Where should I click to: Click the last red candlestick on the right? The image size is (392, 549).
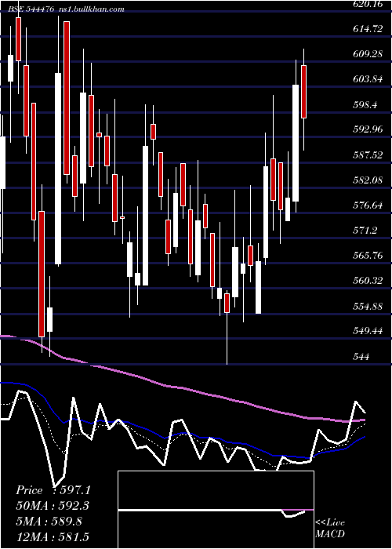click(304, 92)
